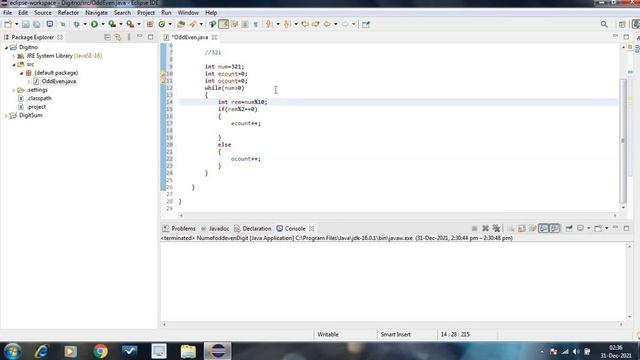Open the Run button dropdown arrow
The height and width of the screenshot is (360, 640).
102,24
